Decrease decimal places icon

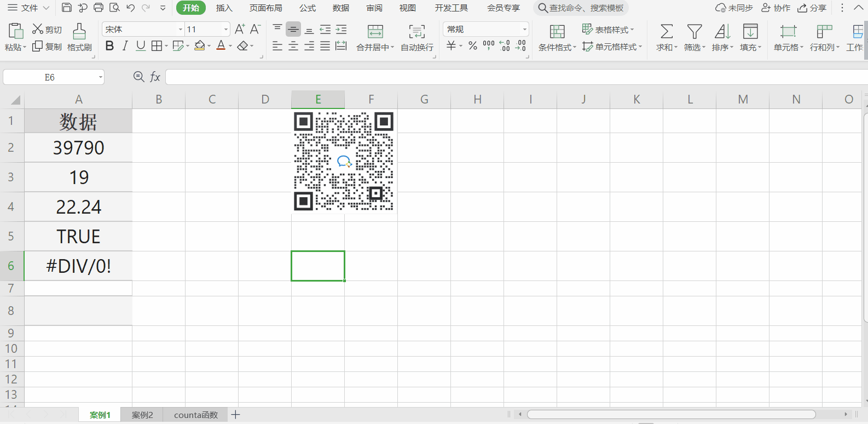(x=520, y=45)
